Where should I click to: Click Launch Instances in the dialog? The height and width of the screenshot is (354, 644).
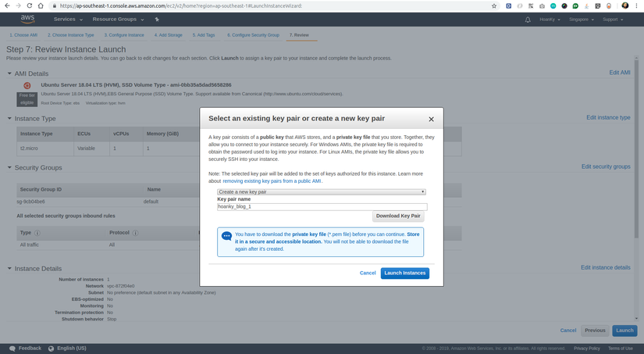404,273
